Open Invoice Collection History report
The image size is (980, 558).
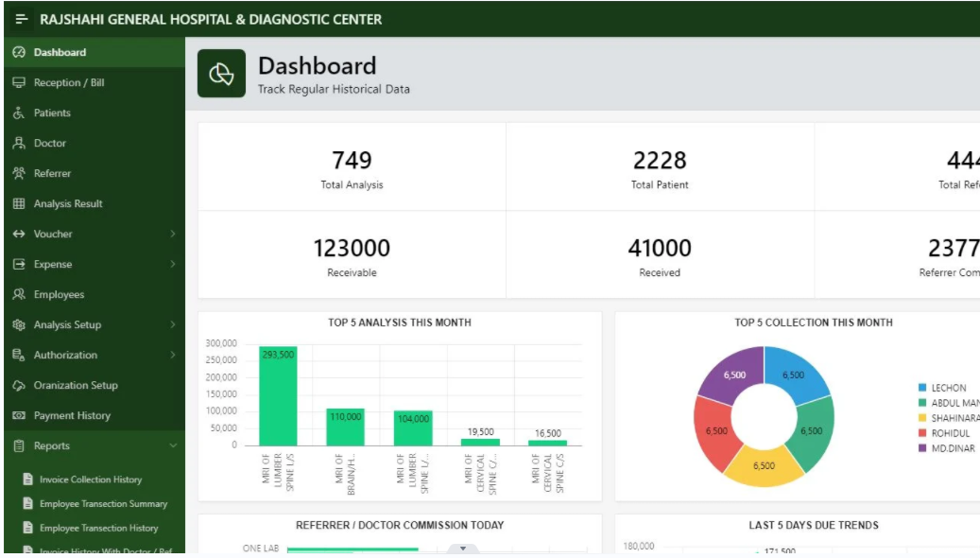coord(90,480)
